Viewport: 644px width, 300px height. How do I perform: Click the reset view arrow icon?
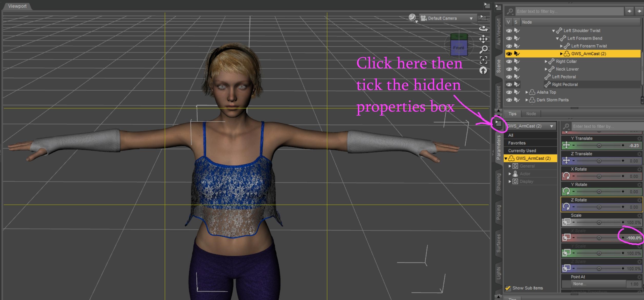pos(483,71)
